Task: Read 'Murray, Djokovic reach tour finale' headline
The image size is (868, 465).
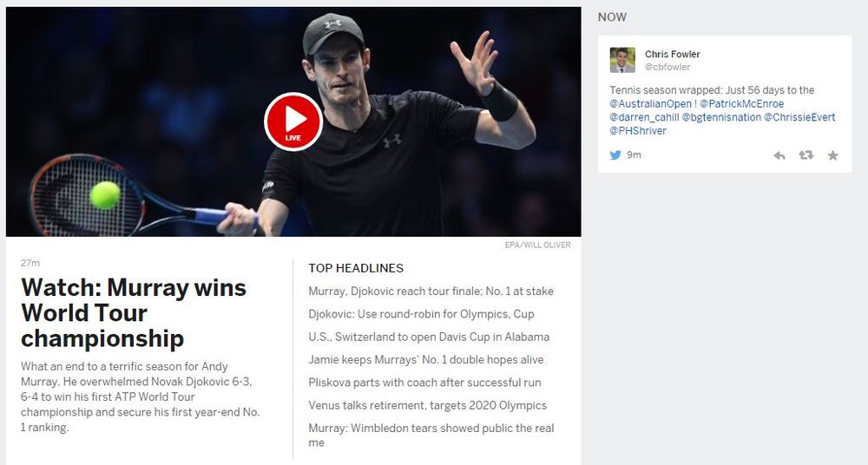Action: click(431, 291)
